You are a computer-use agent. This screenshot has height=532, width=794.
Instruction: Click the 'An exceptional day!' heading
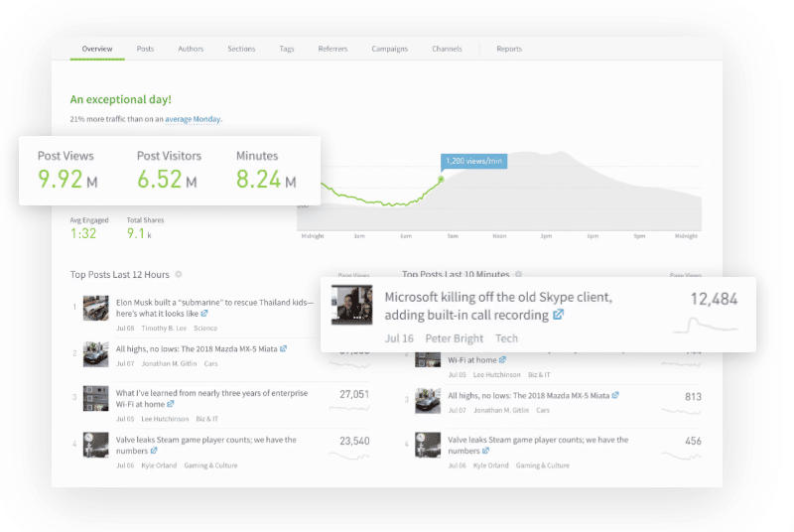120,99
